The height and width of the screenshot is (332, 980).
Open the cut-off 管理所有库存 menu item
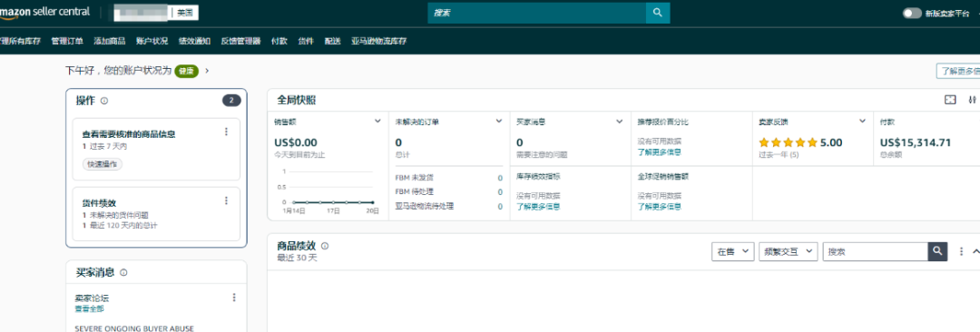21,41
